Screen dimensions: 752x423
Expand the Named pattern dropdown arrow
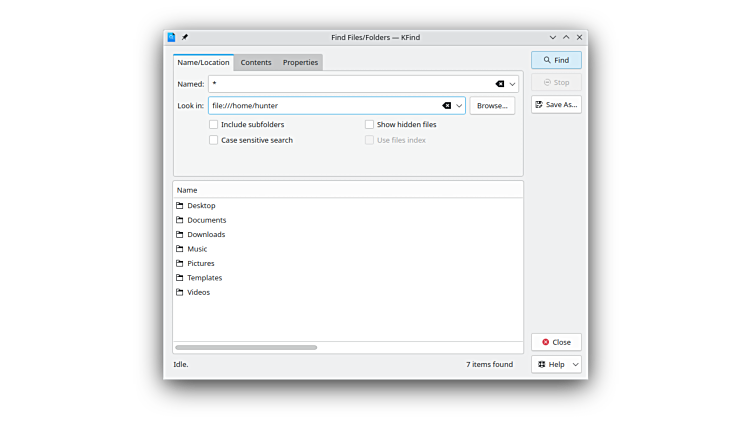(513, 84)
